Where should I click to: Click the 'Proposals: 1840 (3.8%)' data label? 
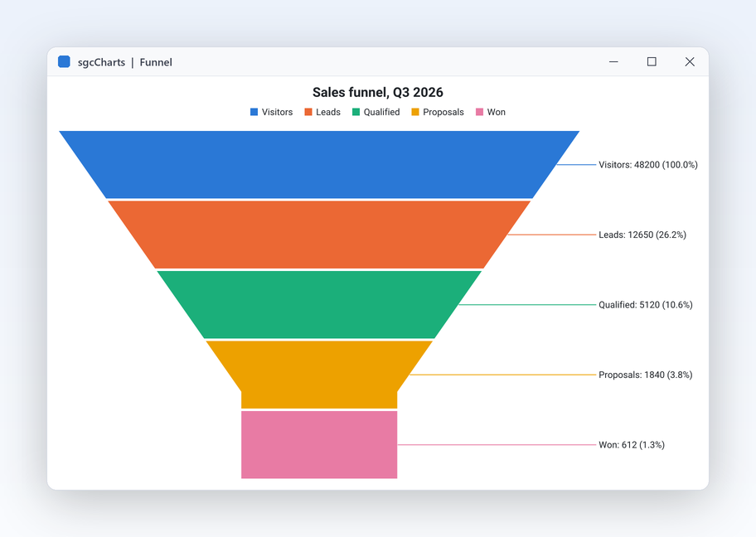click(x=646, y=375)
